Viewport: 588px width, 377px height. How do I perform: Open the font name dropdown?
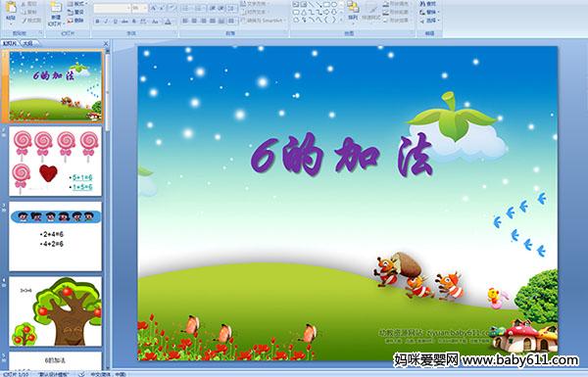[128, 8]
